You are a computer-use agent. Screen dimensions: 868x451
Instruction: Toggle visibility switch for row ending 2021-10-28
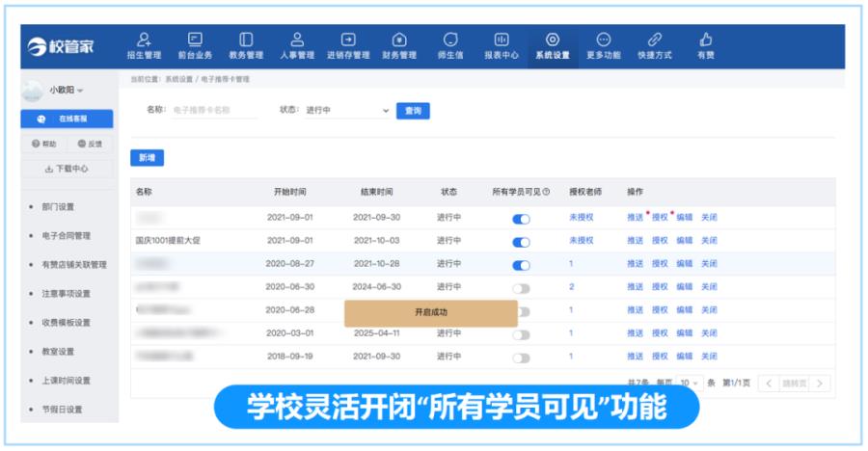(x=521, y=265)
